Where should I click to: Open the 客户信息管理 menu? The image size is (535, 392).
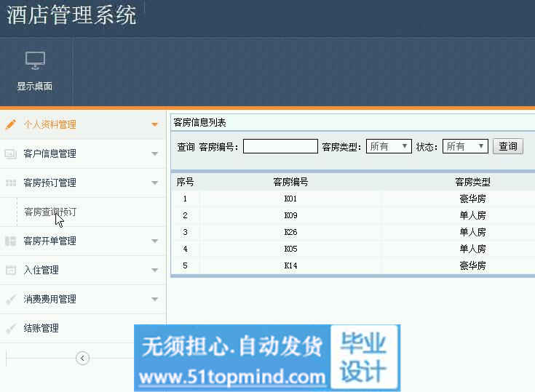(x=49, y=153)
